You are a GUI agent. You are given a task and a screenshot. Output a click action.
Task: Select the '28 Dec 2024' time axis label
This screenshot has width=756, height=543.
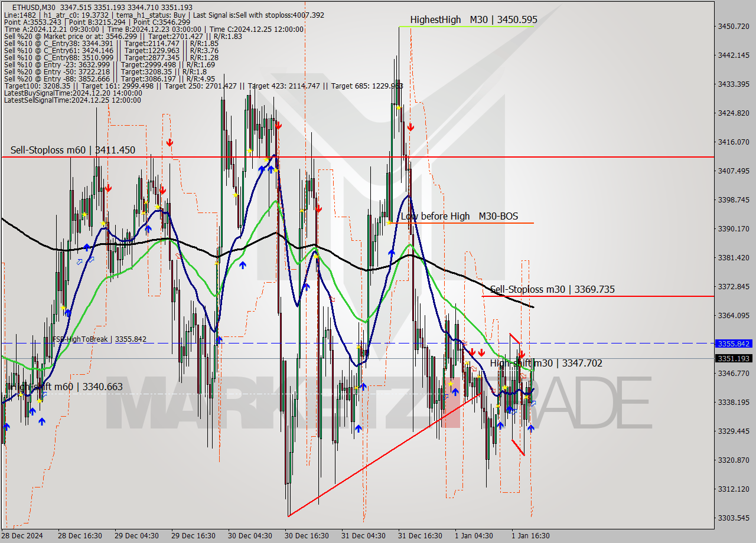click(22, 536)
